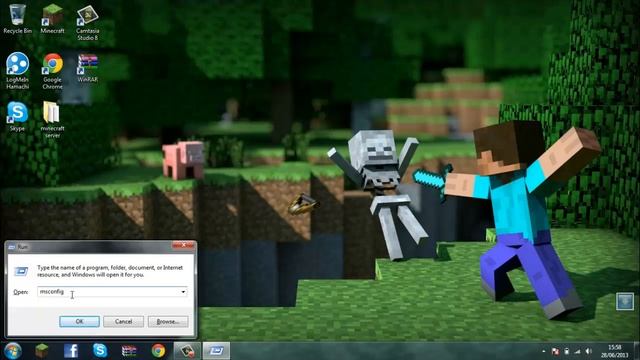Open Google Chrome from the taskbar
Image resolution: width=640 pixels, height=360 pixels.
(158, 351)
